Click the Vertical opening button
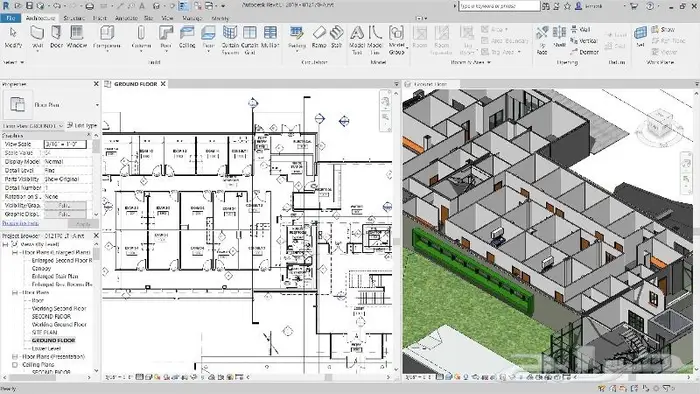 pyautogui.click(x=584, y=41)
